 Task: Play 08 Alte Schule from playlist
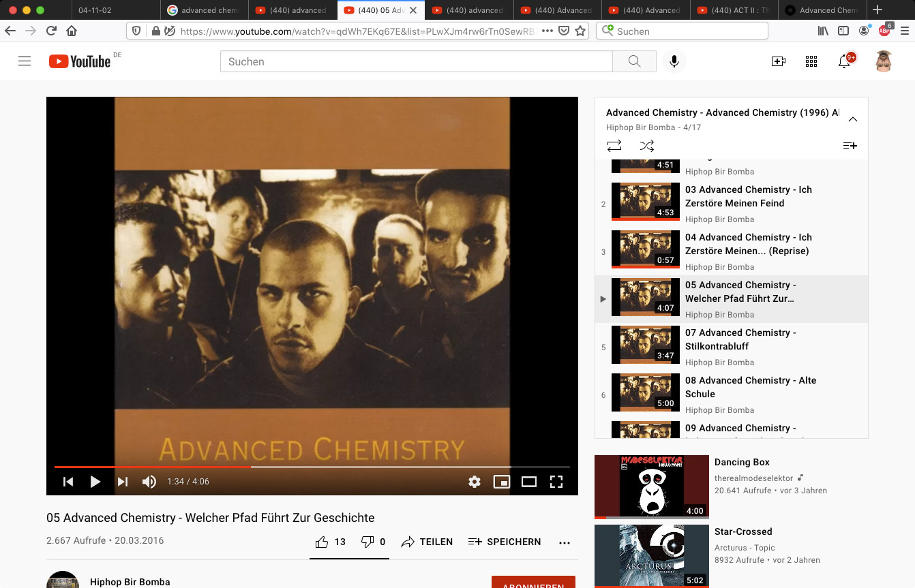pos(731,395)
